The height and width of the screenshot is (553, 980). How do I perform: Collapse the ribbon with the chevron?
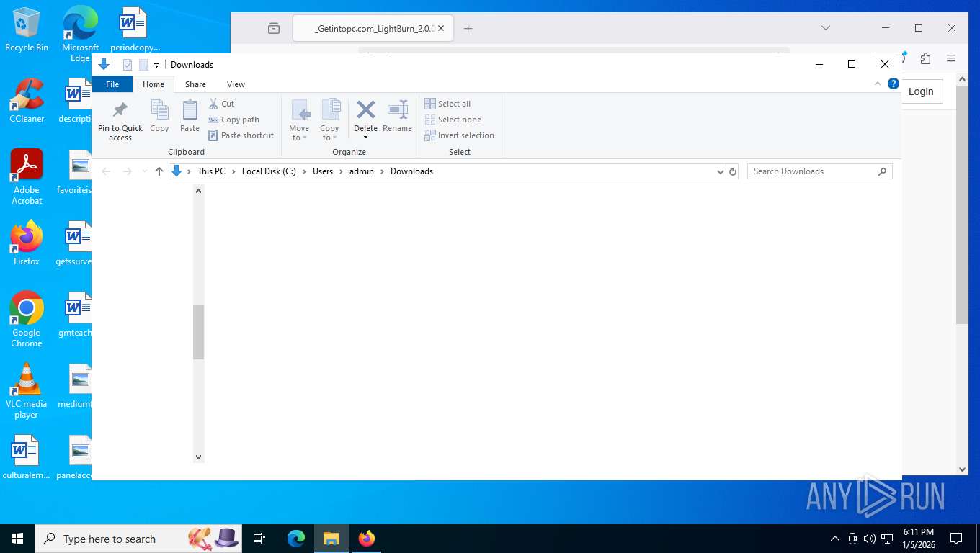(x=877, y=84)
